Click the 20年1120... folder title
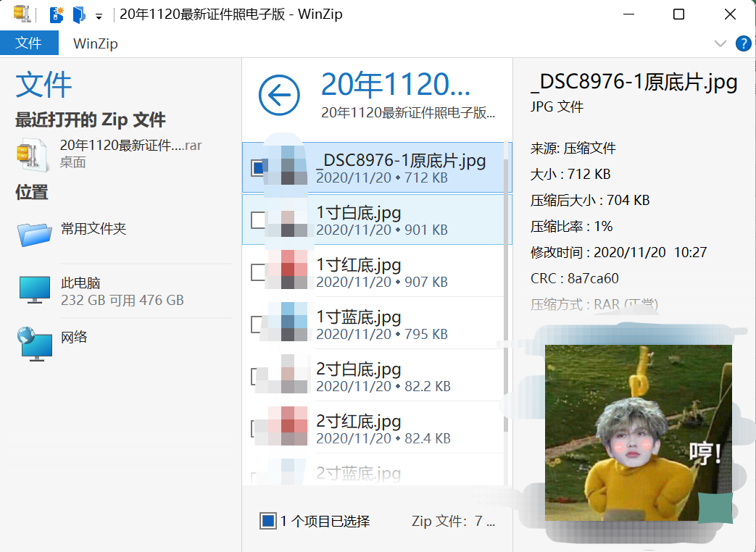756x552 pixels. (396, 83)
